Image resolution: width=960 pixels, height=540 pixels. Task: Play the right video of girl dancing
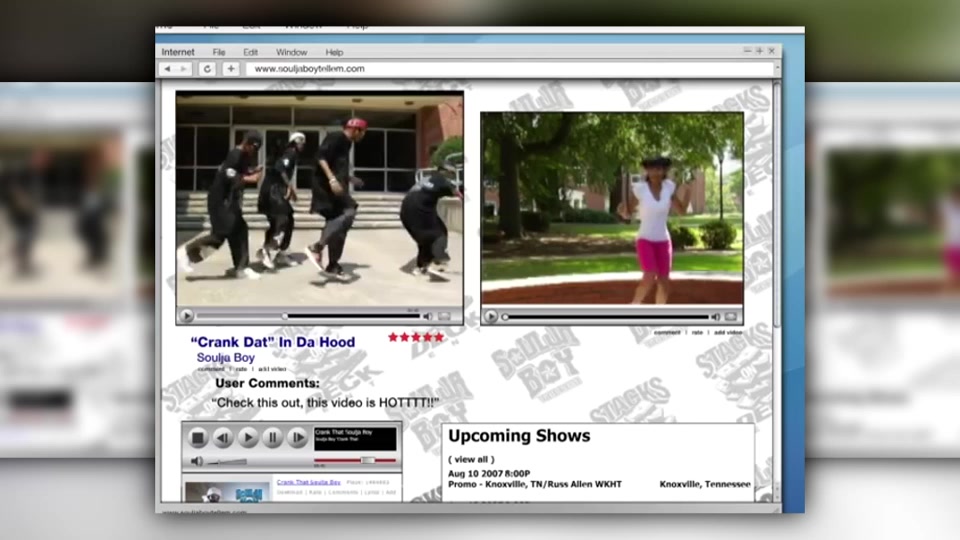click(490, 317)
